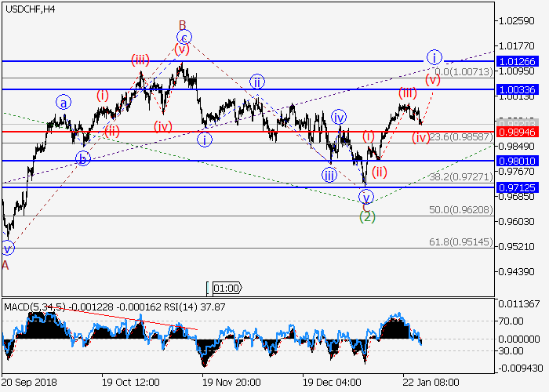Viewport: 549px width, 392px height.
Task: Click the green (2) wave label
Action: click(366, 216)
